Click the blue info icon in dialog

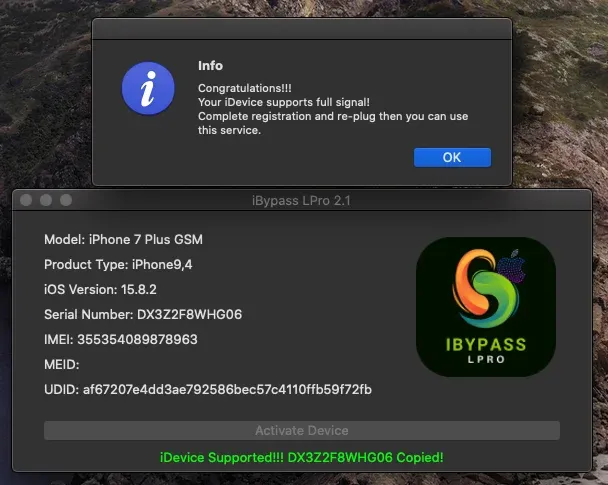[148, 88]
